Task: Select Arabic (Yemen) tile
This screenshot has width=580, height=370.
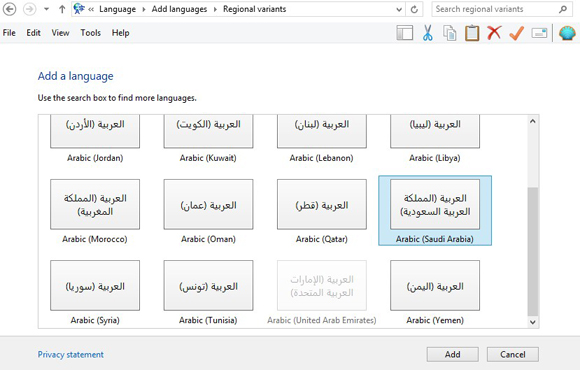Action: (435, 292)
